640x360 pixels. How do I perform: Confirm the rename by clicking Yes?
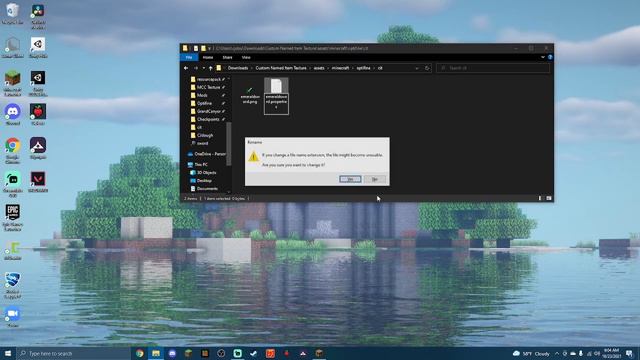350,179
